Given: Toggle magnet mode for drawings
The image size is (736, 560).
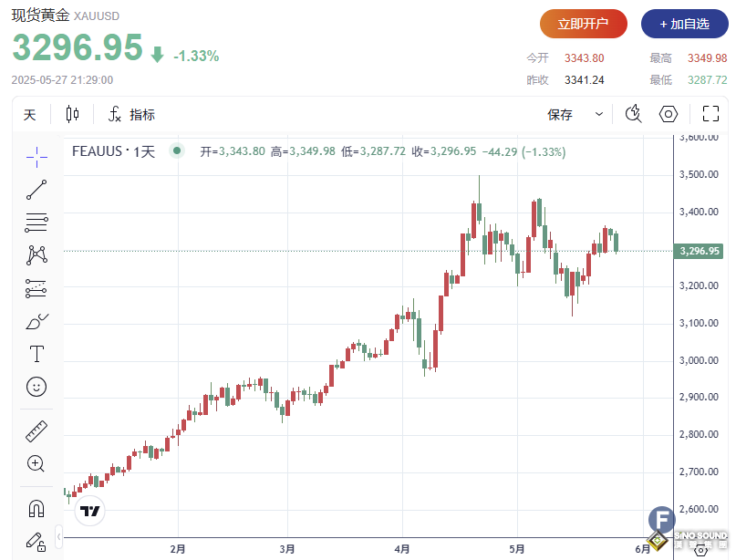Looking at the screenshot, I should click(36, 508).
